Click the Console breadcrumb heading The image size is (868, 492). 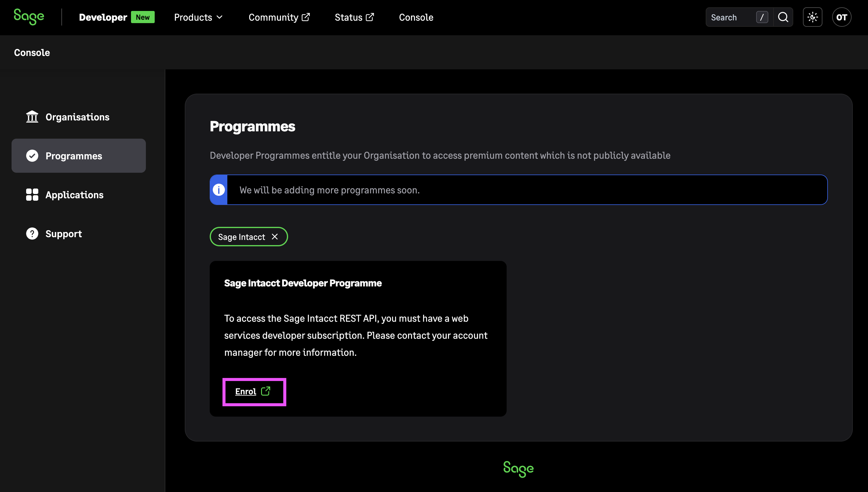pos(32,53)
